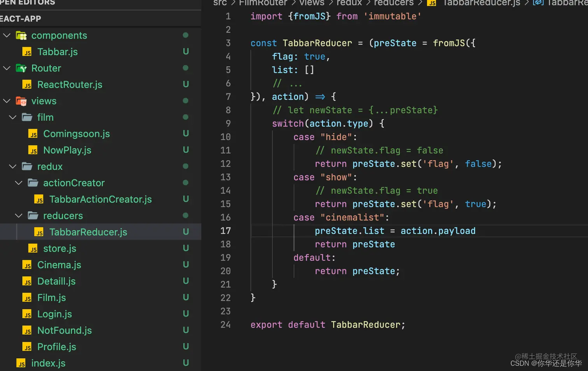This screenshot has width=588, height=371.
Task: Click the JS icon of ReactRouter.js
Action: (x=27, y=85)
